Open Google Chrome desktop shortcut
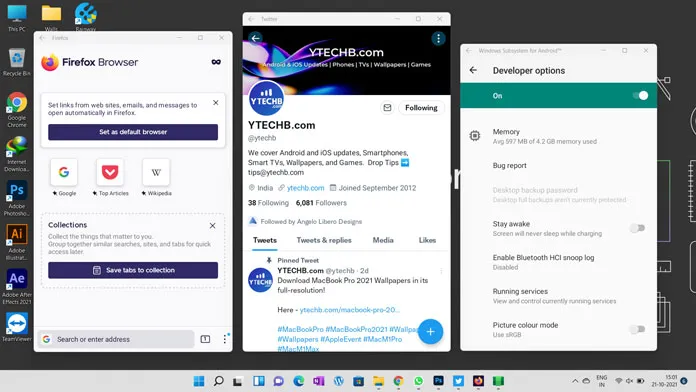 [x=17, y=110]
